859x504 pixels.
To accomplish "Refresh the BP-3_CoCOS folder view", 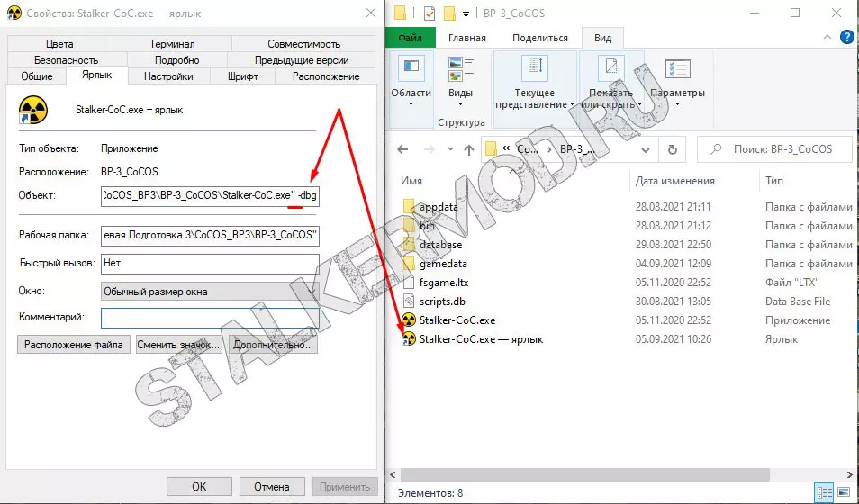I will click(x=673, y=149).
